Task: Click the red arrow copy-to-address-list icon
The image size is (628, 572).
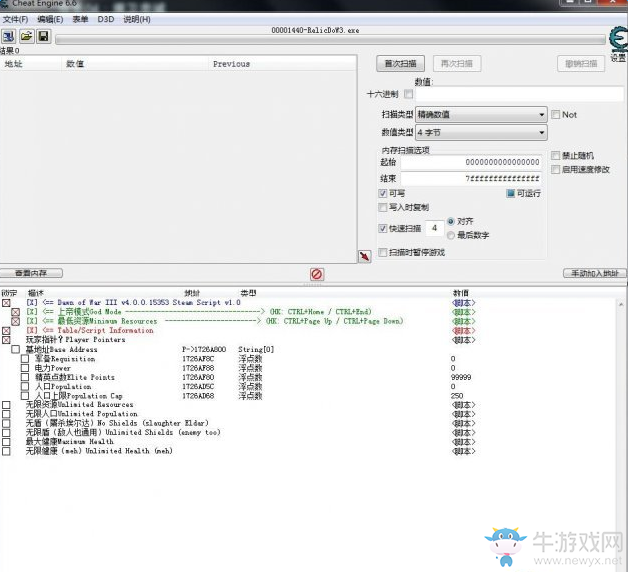Action: click(x=364, y=256)
